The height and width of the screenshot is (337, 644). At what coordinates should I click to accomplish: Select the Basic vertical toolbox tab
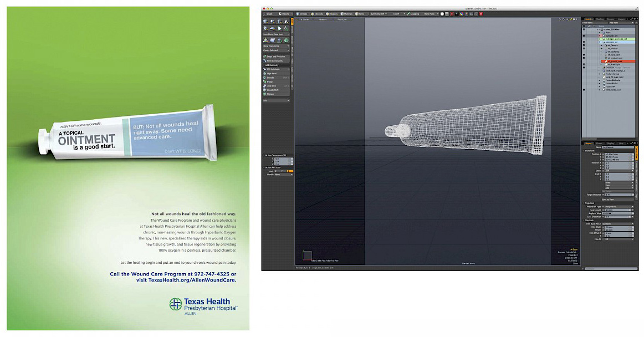pos(292,22)
